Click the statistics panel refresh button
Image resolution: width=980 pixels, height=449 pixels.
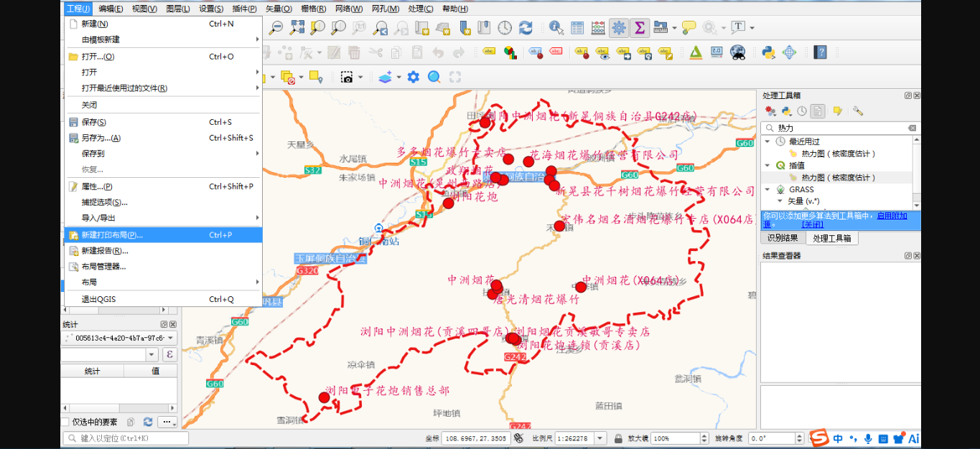click(x=148, y=422)
